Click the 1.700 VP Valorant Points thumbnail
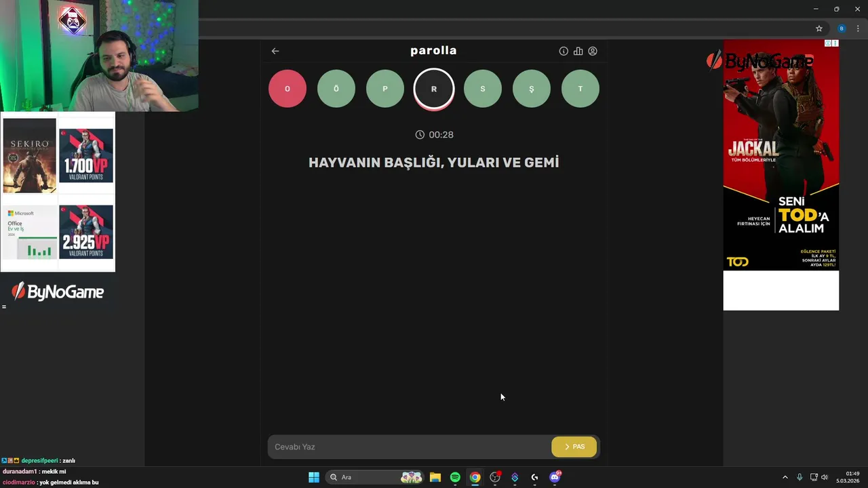Screen dimensions: 868x488 click(x=86, y=156)
